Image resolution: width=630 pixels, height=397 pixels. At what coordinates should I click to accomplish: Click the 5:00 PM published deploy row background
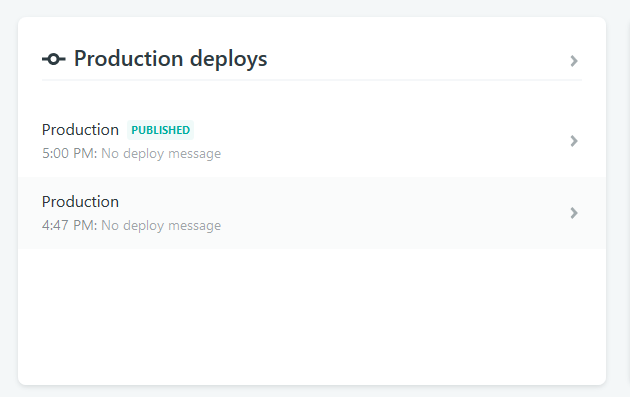pos(312,141)
